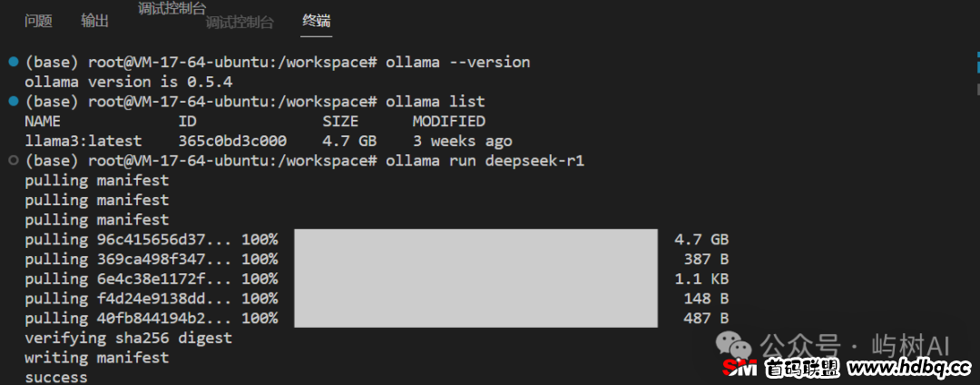Open the www.hdbq.cc link

point(908,368)
